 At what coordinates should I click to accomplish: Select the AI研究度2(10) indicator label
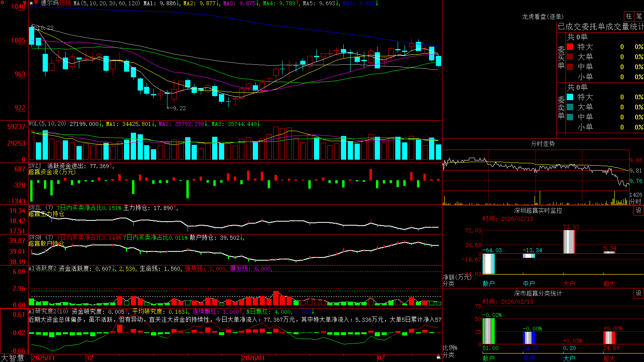click(48, 311)
